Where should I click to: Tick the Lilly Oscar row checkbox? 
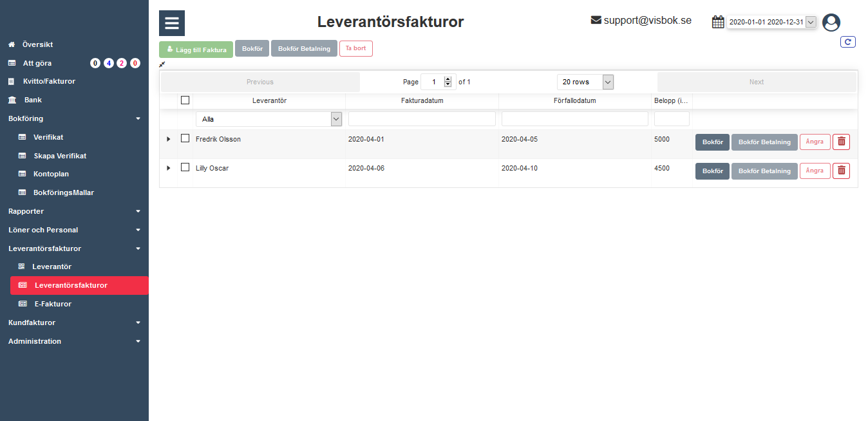[185, 167]
